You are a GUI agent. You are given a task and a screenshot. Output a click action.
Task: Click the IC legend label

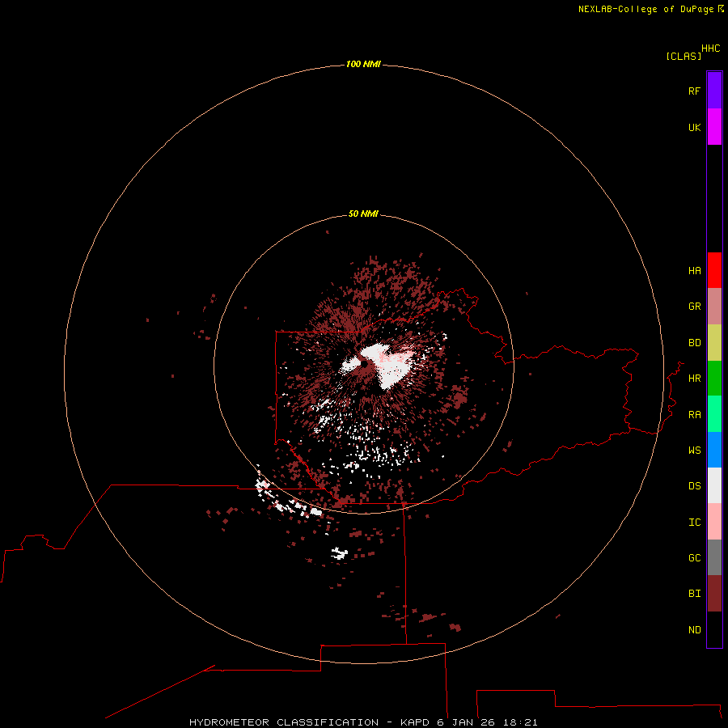tap(694, 523)
